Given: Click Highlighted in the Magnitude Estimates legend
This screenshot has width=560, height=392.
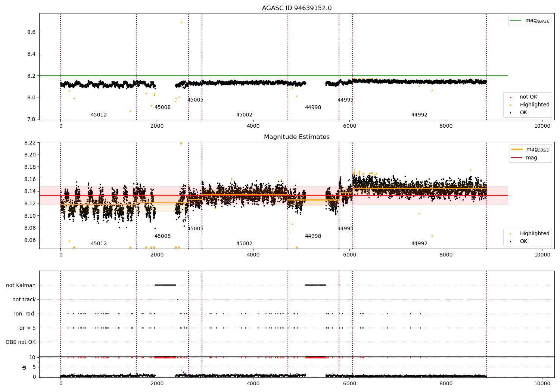Looking at the screenshot, I should click(530, 233).
